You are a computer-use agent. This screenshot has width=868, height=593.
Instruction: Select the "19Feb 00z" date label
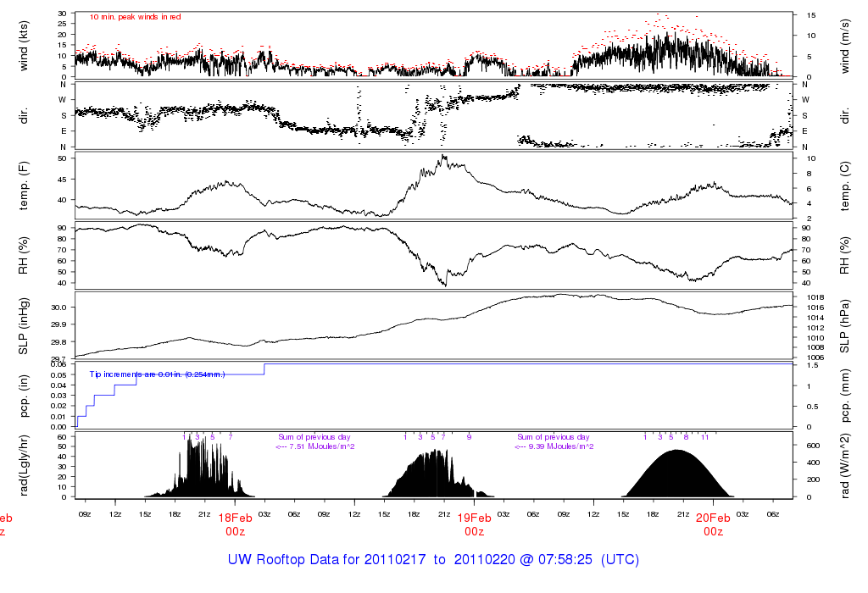pyautogui.click(x=475, y=524)
